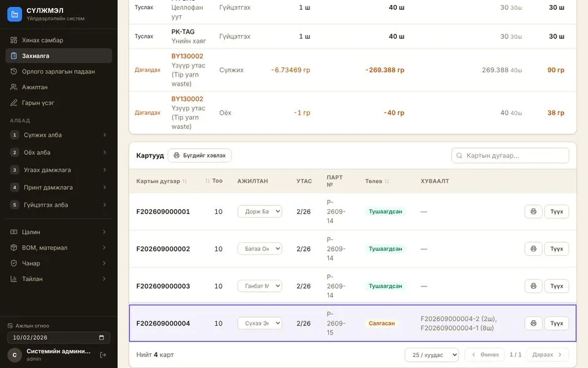Expand the Гүйцэтгэх алба section

59,205
